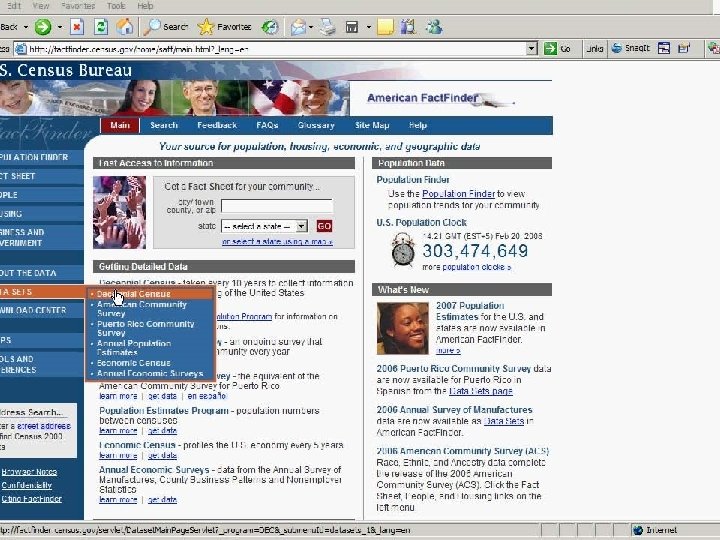Screen dimensions: 720x540
Task: Select the Site Map tab
Action: click(x=372, y=125)
